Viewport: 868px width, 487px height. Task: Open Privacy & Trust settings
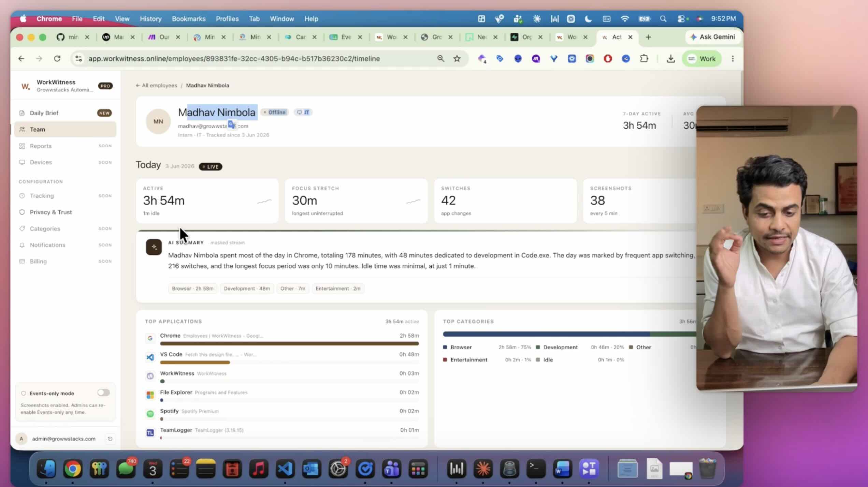click(x=65, y=212)
